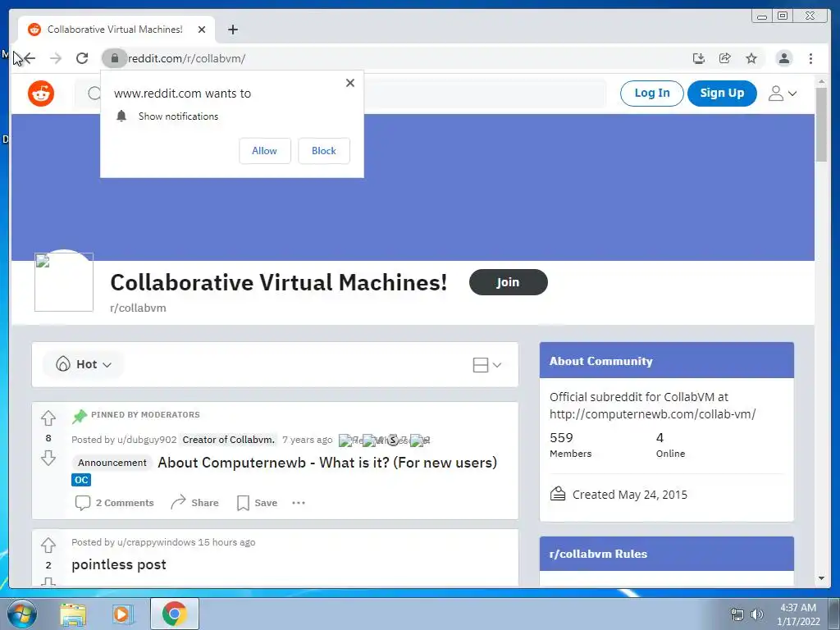The height and width of the screenshot is (630, 840).
Task: Reload the page with the refresh icon
Action: [82, 58]
